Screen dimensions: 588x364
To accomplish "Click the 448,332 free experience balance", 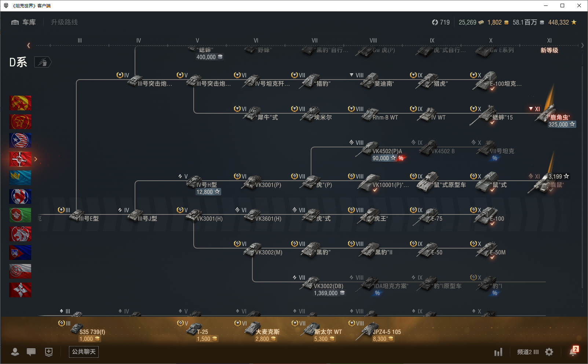I will click(x=562, y=22).
